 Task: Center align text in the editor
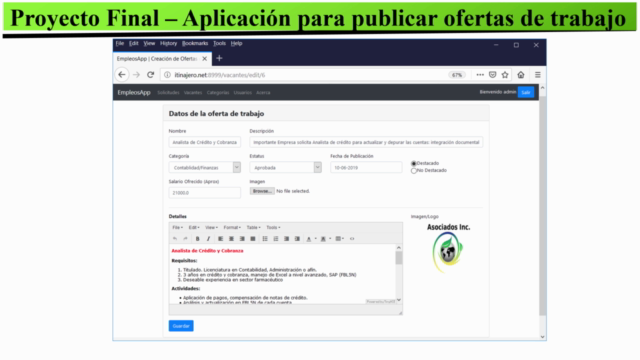(231, 239)
